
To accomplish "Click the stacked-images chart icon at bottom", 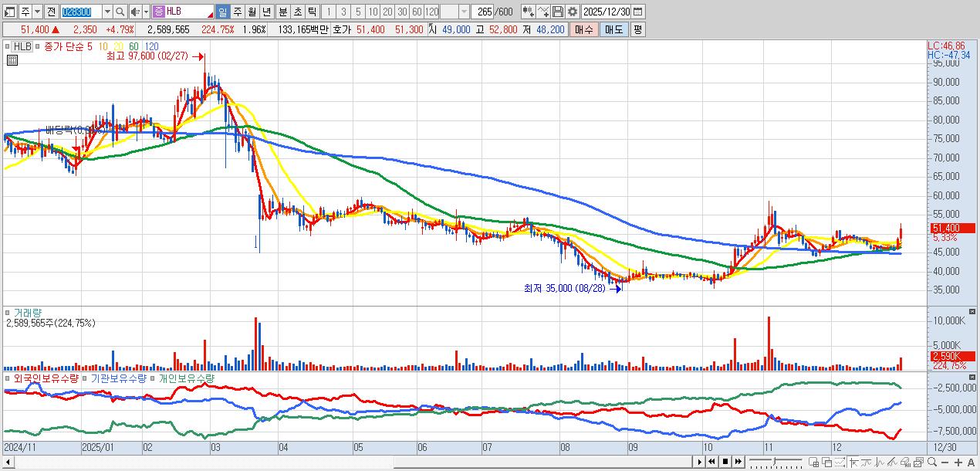I will click(918, 462).
